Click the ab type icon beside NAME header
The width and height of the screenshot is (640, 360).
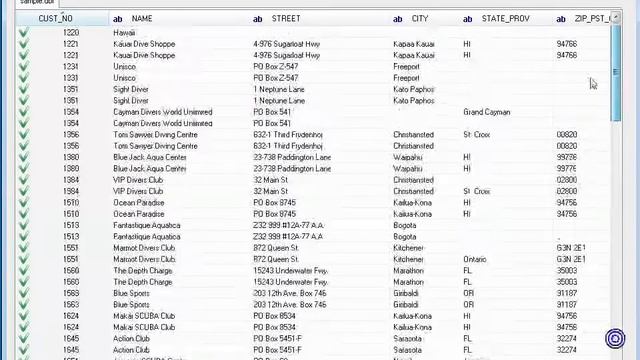point(118,19)
